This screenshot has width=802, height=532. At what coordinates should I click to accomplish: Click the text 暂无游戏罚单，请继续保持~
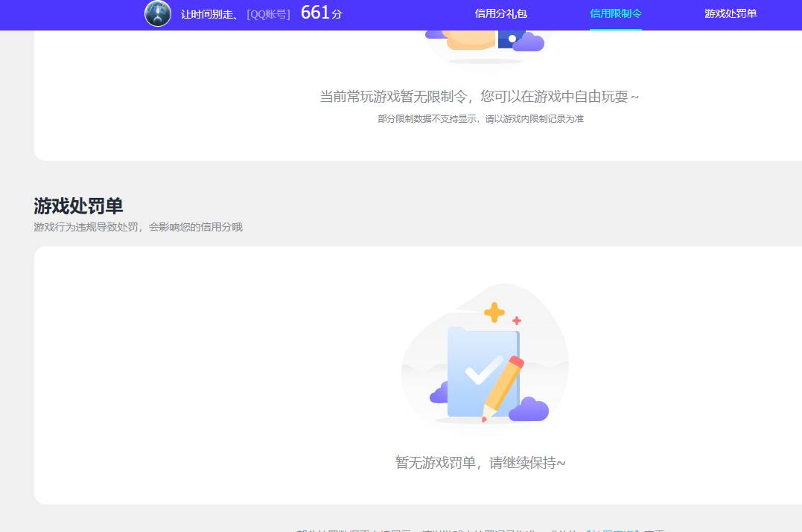pyautogui.click(x=480, y=462)
